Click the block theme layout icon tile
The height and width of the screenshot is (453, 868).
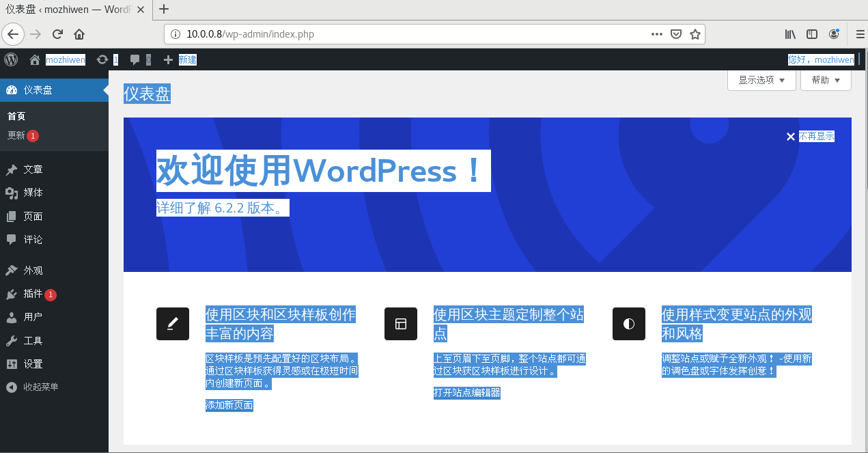point(401,324)
